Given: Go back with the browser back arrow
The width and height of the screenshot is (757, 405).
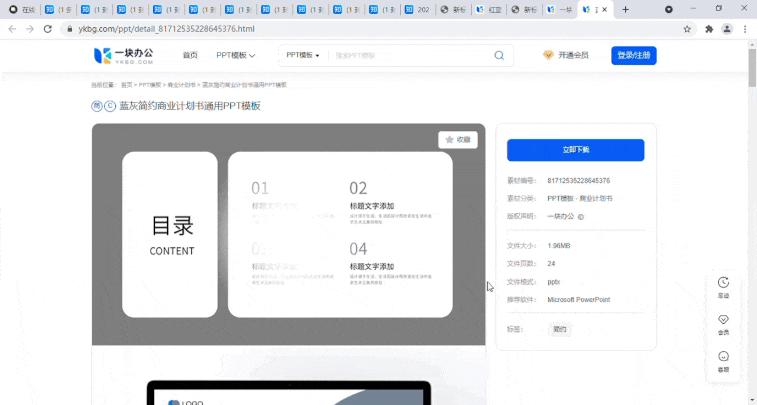Looking at the screenshot, I should tap(12, 29).
